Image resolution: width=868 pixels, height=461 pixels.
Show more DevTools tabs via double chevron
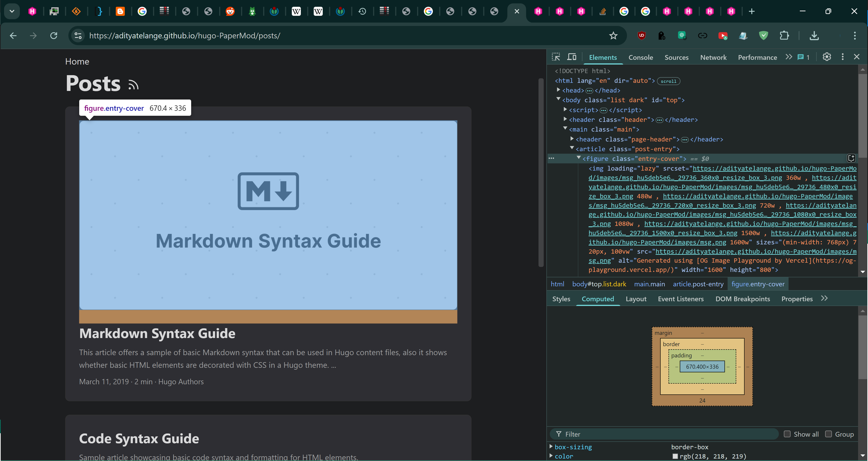coord(789,57)
